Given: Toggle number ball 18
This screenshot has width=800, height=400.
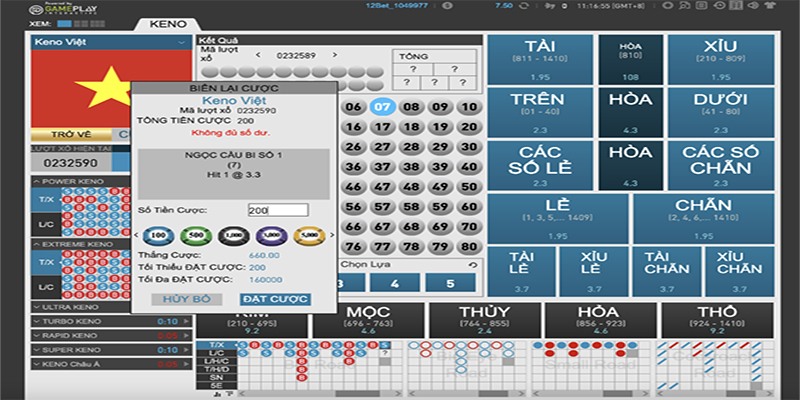Looking at the screenshot, I should (x=411, y=127).
